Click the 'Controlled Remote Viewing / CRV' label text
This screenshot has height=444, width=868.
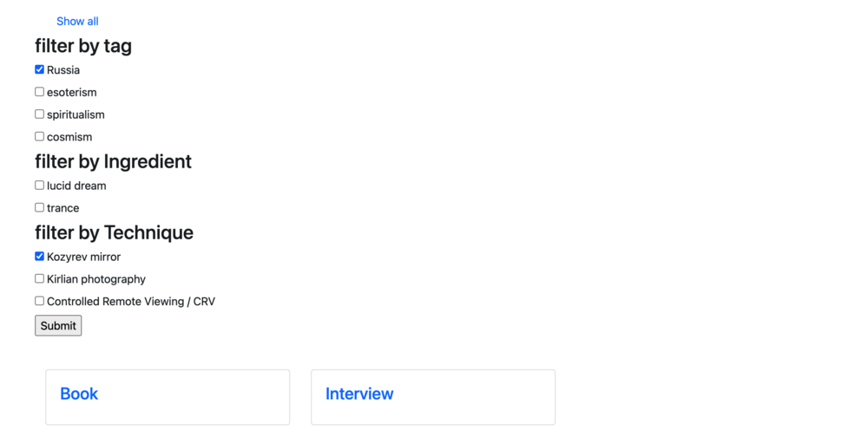131,302
